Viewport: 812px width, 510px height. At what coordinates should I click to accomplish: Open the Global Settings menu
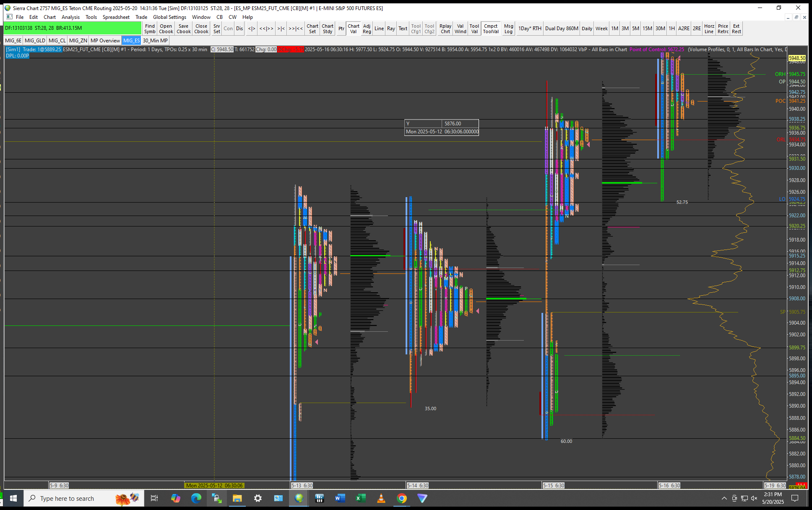coord(169,17)
